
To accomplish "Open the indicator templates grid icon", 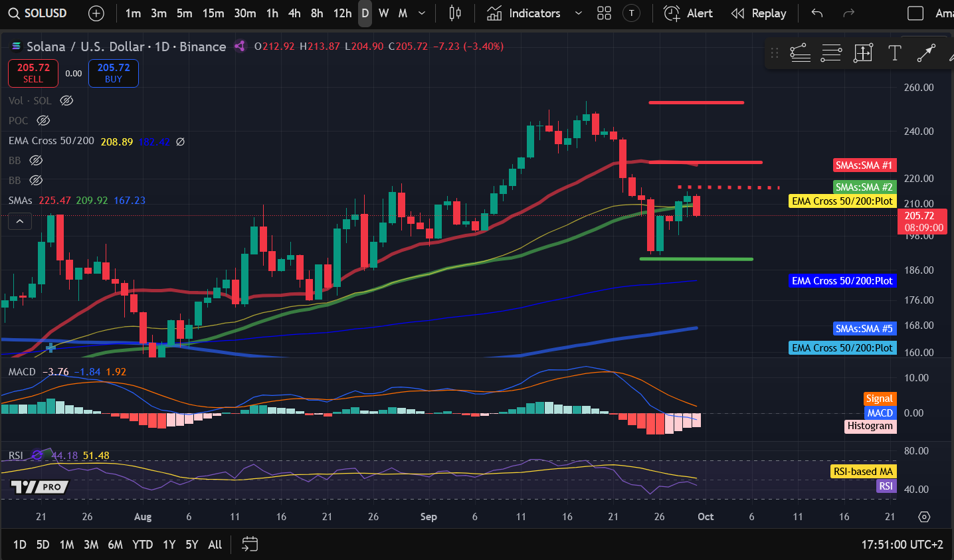I will coord(604,13).
